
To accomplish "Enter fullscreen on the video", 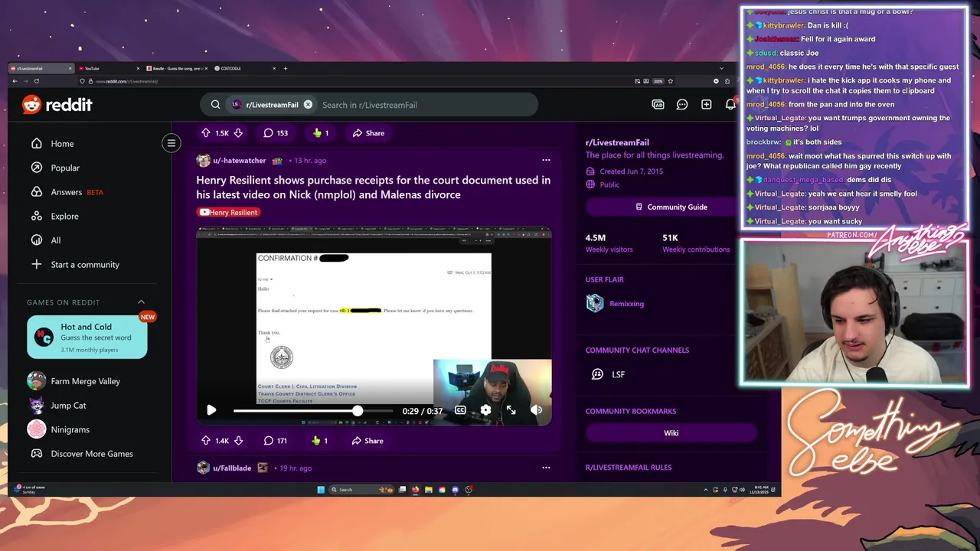I will (x=511, y=410).
